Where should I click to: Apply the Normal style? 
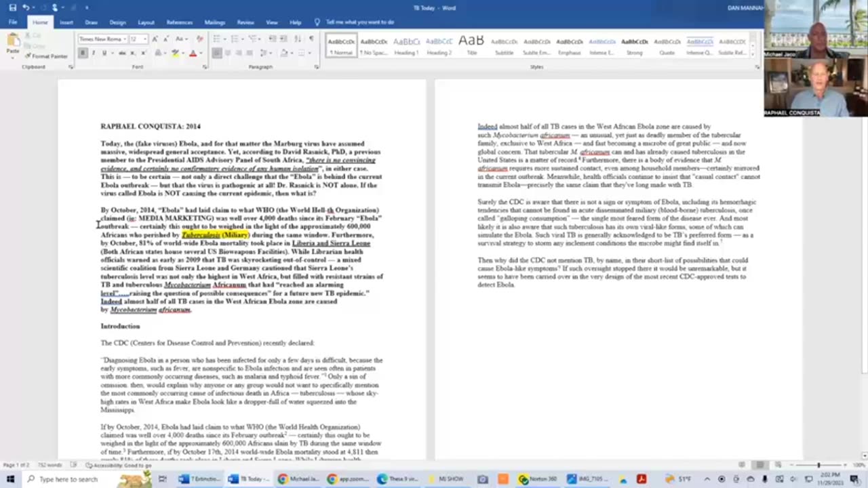click(x=341, y=45)
